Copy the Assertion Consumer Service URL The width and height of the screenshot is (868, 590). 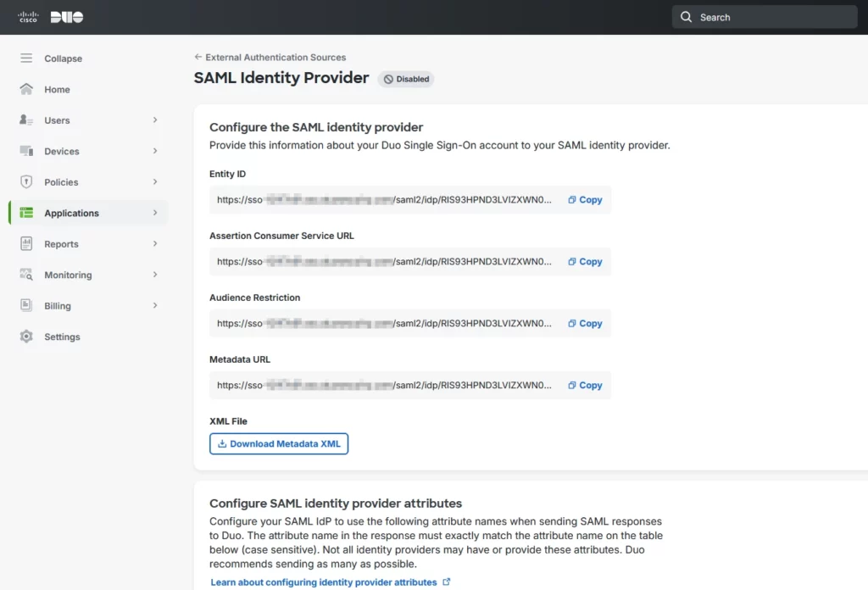(585, 262)
